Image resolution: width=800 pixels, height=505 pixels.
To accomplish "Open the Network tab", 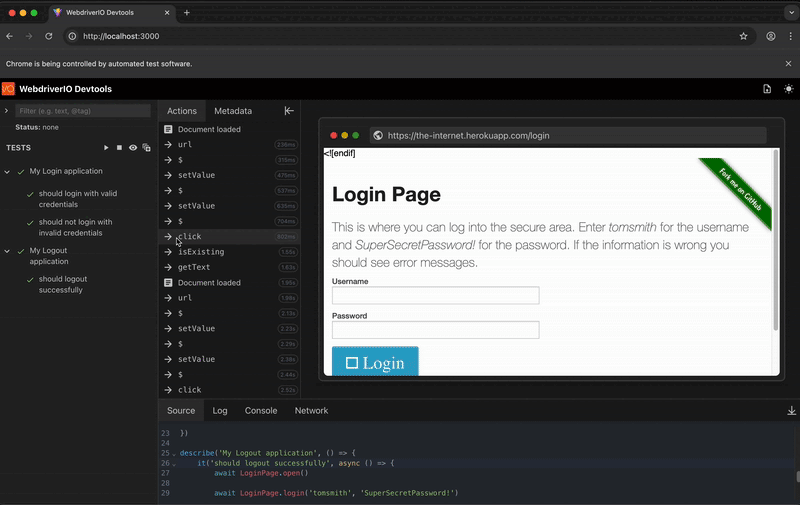I will (311, 411).
